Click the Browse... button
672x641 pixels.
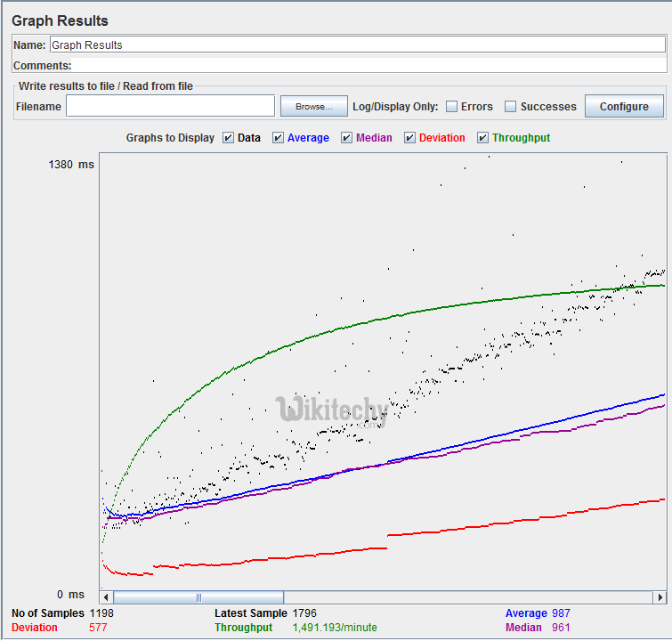coord(313,106)
